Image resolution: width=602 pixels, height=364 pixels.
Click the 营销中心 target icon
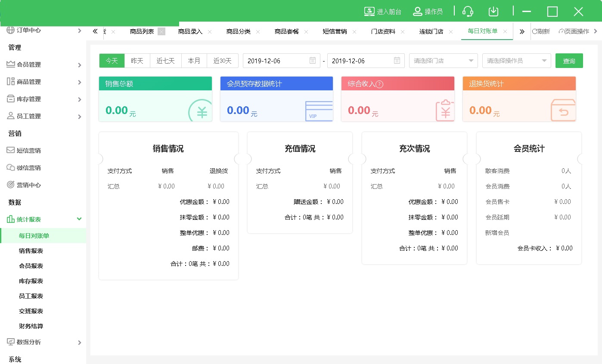pos(11,185)
